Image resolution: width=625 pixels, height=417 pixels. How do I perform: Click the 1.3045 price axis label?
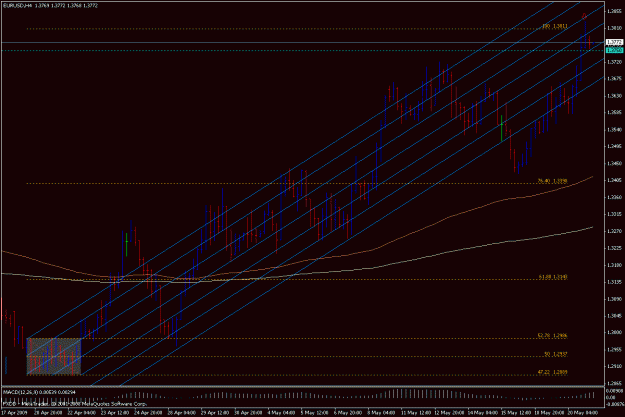pyautogui.click(x=614, y=316)
